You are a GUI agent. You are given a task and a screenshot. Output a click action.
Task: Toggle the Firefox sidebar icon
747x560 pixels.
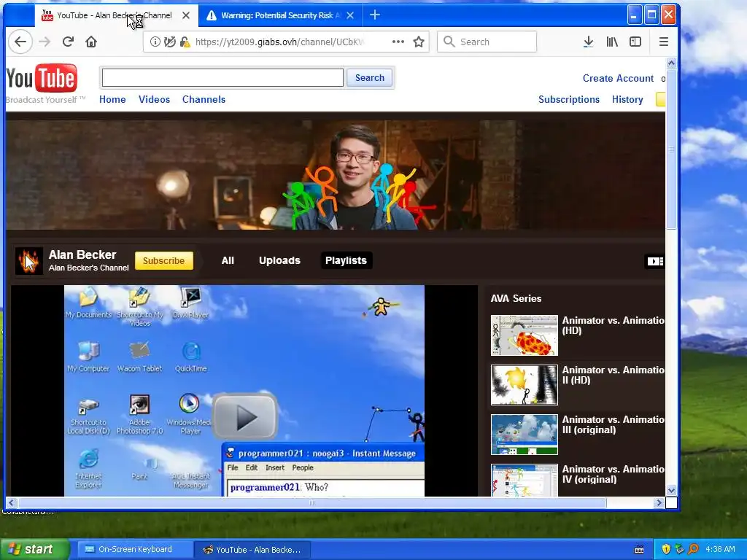coord(635,42)
